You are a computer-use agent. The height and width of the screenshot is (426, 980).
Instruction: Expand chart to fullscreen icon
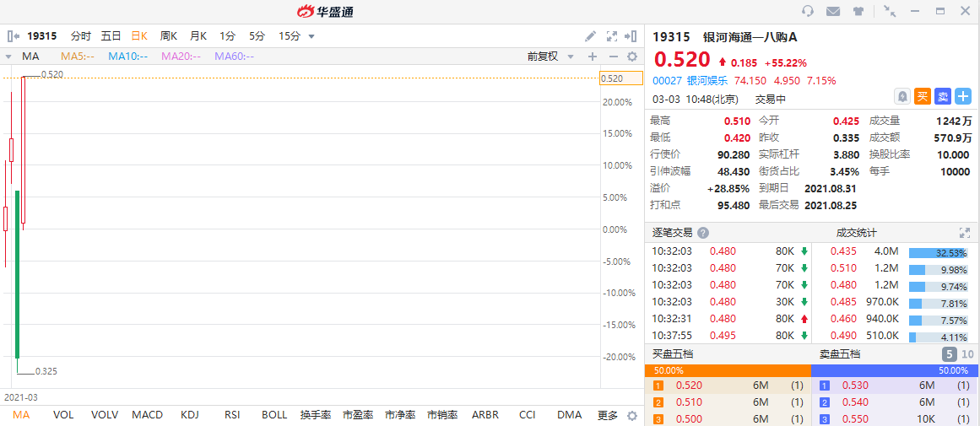pyautogui.click(x=612, y=36)
